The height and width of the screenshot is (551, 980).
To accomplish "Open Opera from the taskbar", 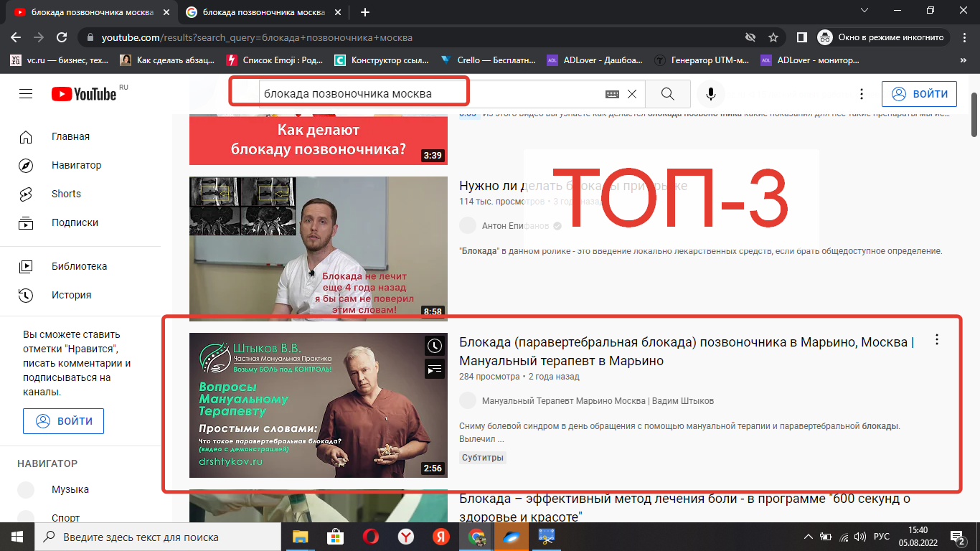I will (x=370, y=537).
